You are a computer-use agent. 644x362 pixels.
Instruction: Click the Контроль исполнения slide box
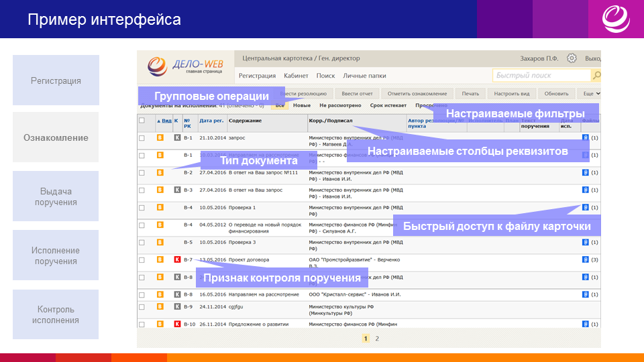point(56,314)
